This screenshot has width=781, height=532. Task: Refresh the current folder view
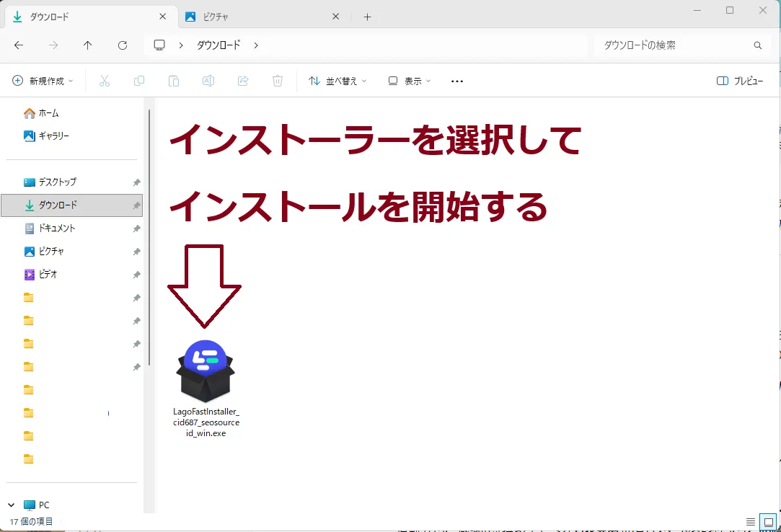(123, 45)
